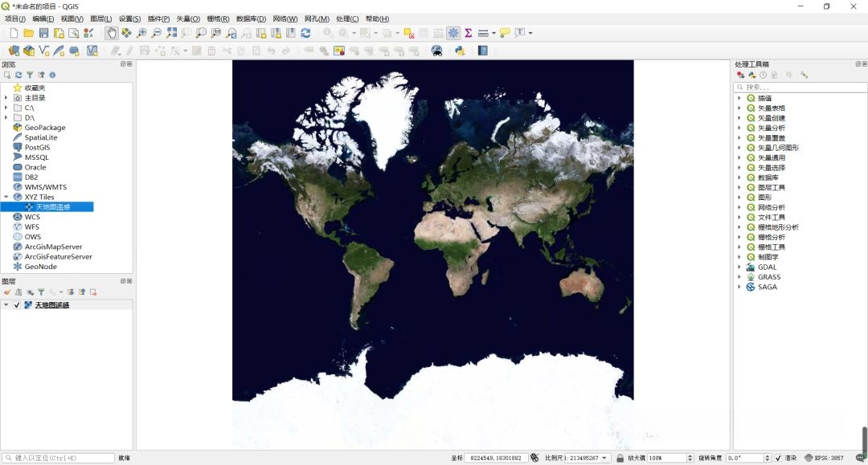The width and height of the screenshot is (868, 465).
Task: Activate the Zoom In magnifier tool
Action: click(141, 33)
